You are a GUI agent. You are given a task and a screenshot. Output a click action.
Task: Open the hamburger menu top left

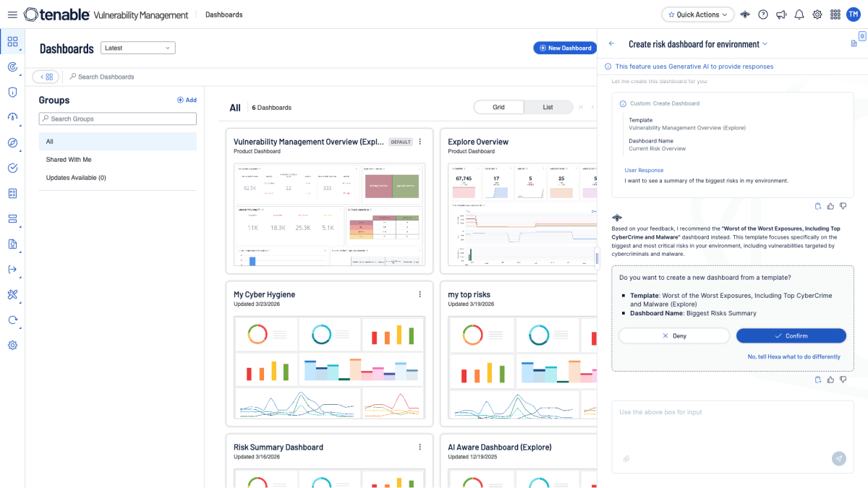tap(12, 14)
